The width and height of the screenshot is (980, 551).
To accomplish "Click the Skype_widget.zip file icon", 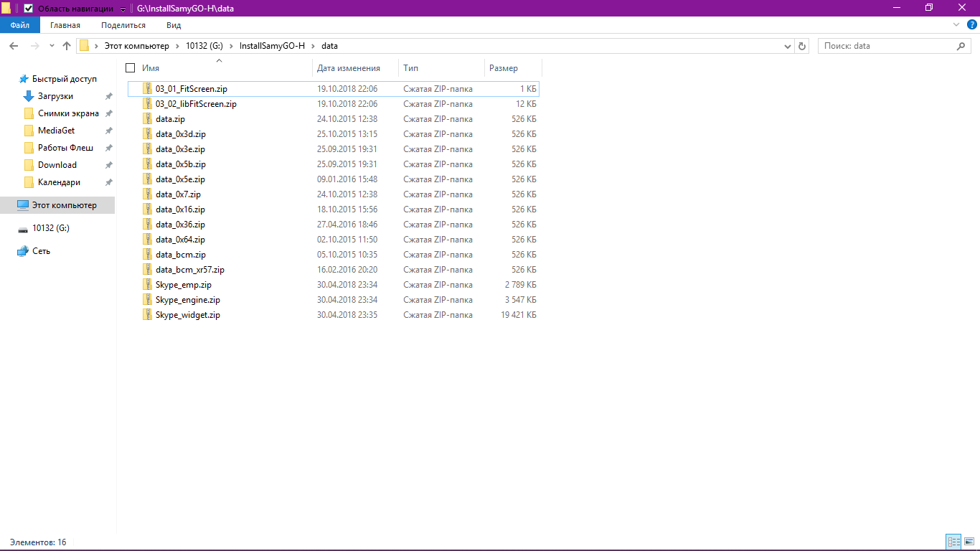I will tap(147, 315).
